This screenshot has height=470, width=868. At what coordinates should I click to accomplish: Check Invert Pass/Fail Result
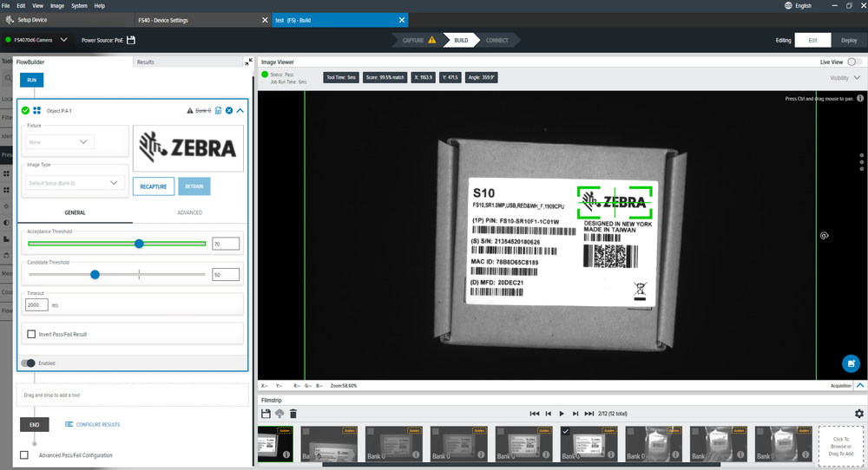[x=31, y=334]
